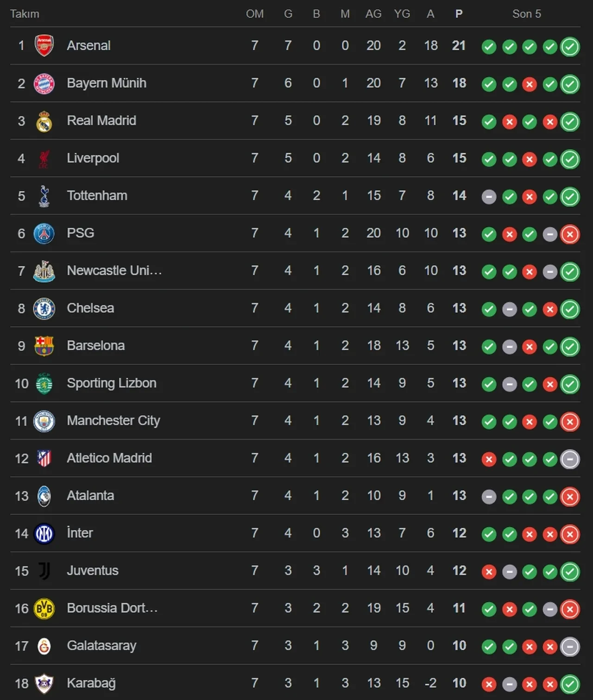Click Atletico Madrid's most recent circled draw icon
The height and width of the screenshot is (700, 593).
click(570, 460)
